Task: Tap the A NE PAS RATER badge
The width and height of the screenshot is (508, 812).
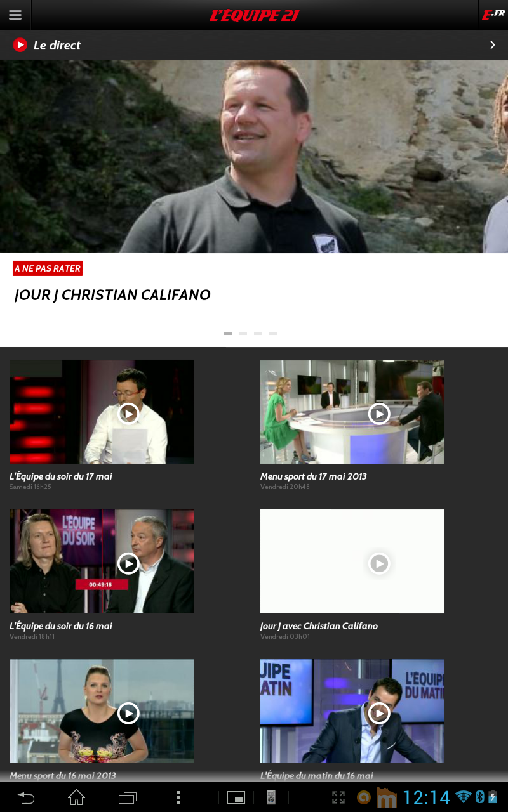Action: 48,268
